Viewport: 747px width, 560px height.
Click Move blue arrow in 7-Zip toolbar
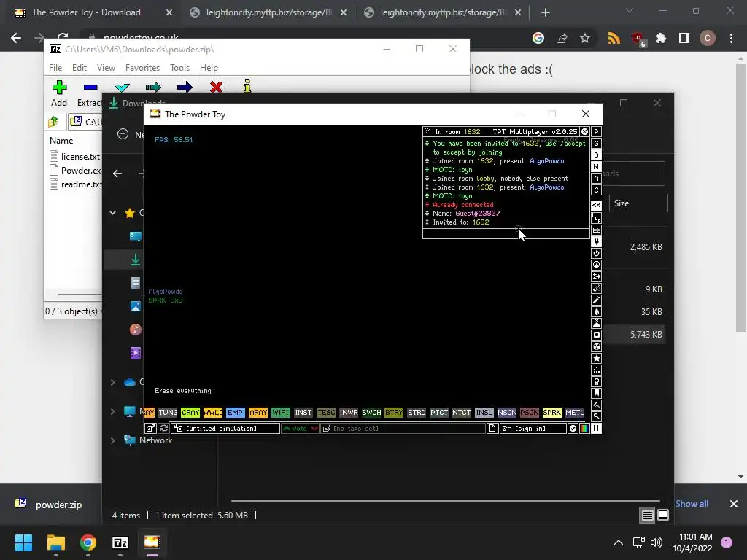[185, 87]
